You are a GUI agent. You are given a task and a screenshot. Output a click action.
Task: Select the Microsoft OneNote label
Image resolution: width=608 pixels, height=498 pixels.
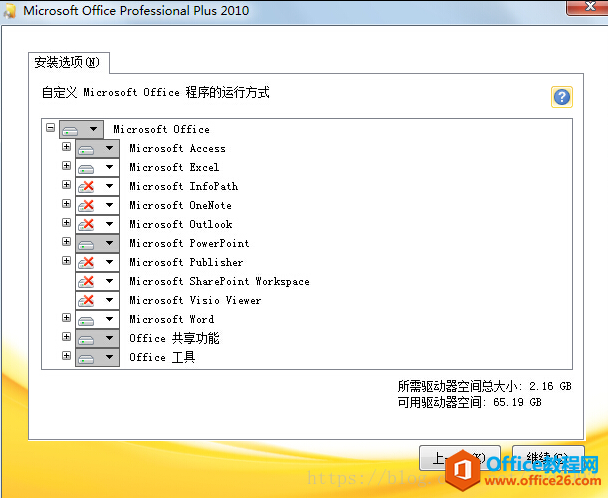(180, 205)
